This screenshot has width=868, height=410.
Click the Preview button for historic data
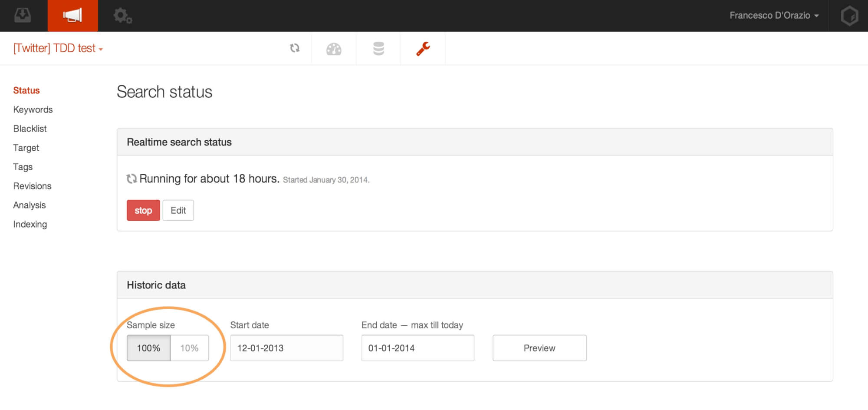(x=539, y=348)
